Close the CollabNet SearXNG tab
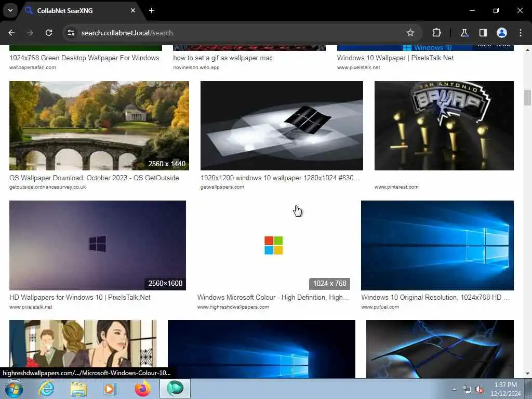The height and width of the screenshot is (399, 532). click(x=133, y=10)
